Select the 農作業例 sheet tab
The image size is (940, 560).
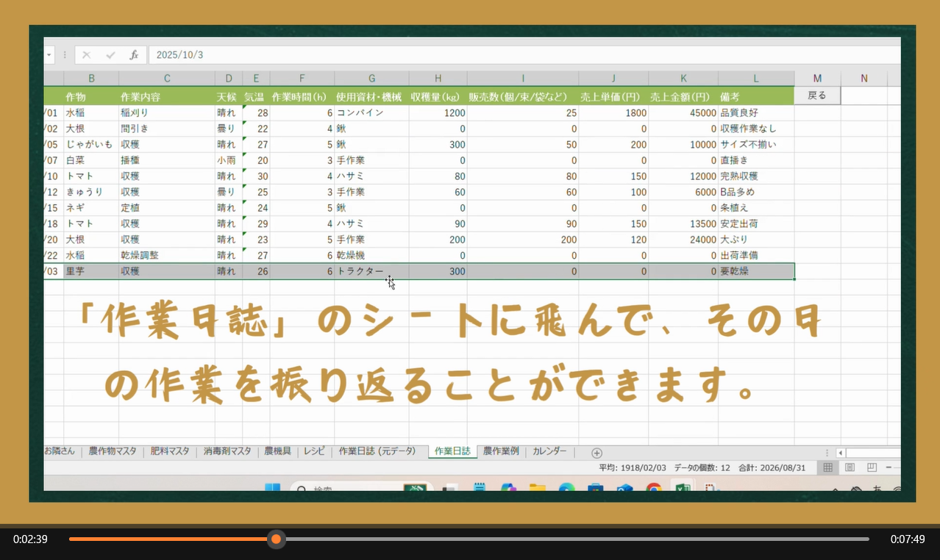[501, 452]
